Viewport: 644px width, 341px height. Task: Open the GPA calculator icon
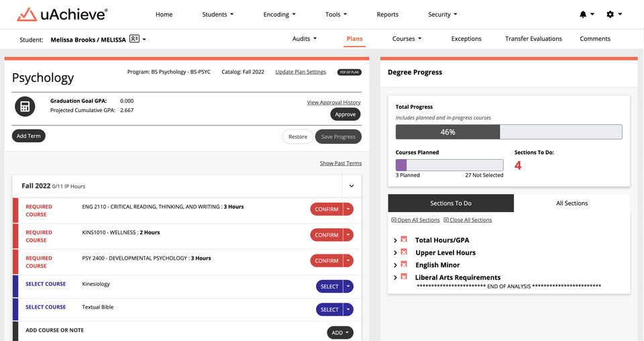click(25, 107)
